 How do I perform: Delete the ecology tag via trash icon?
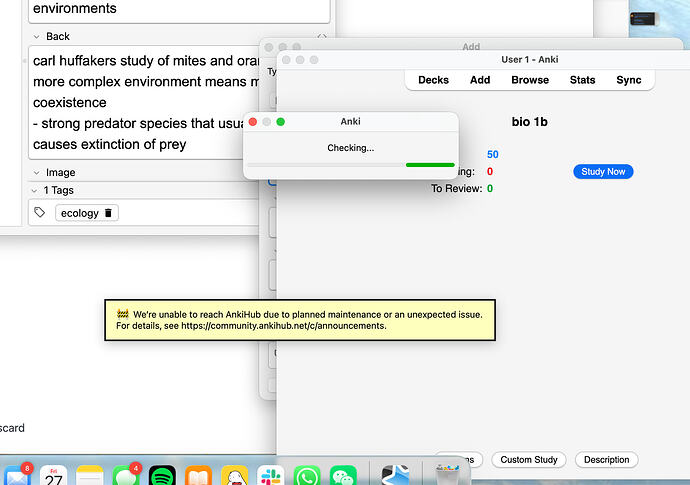coord(108,213)
